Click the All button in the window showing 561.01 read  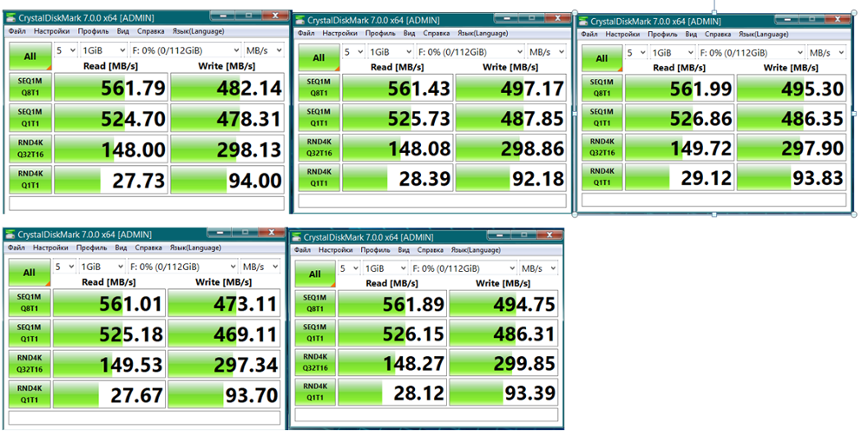(30, 273)
